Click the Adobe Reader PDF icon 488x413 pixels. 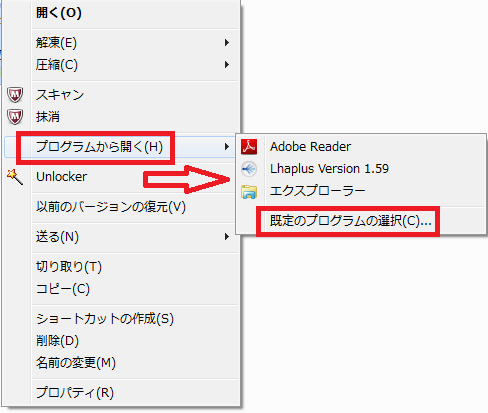pos(249,147)
